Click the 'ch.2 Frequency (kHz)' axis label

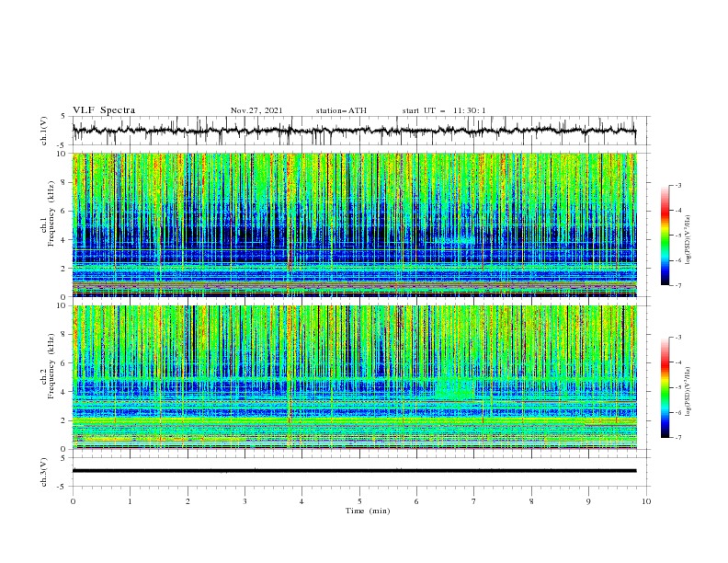48,365
